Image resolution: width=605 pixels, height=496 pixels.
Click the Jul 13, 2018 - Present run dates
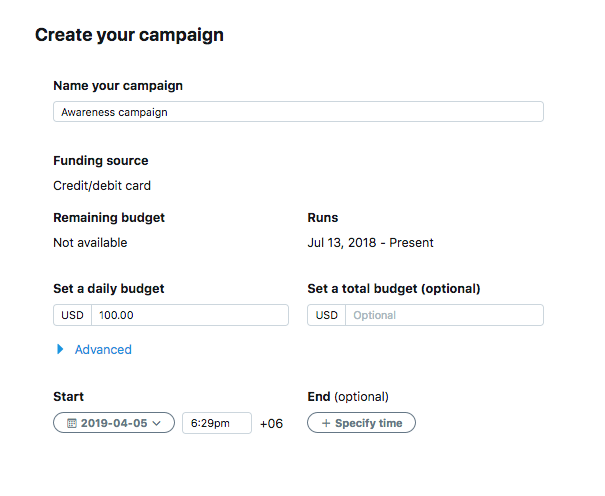point(370,243)
